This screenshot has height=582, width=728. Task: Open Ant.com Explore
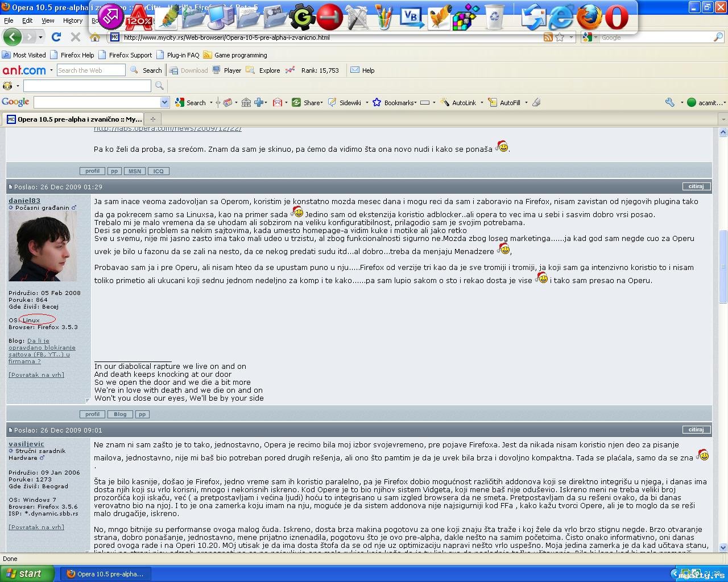click(264, 70)
